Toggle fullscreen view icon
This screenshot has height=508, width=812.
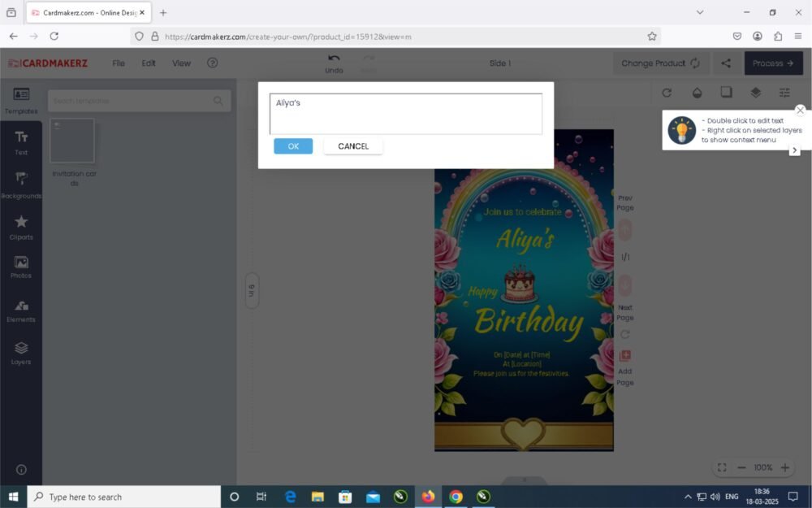pyautogui.click(x=721, y=468)
